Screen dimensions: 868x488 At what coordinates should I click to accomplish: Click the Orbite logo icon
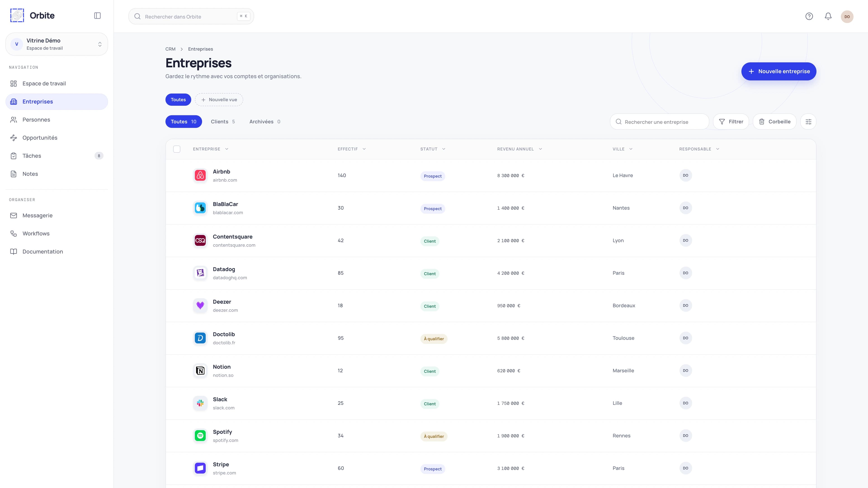pyautogui.click(x=17, y=16)
